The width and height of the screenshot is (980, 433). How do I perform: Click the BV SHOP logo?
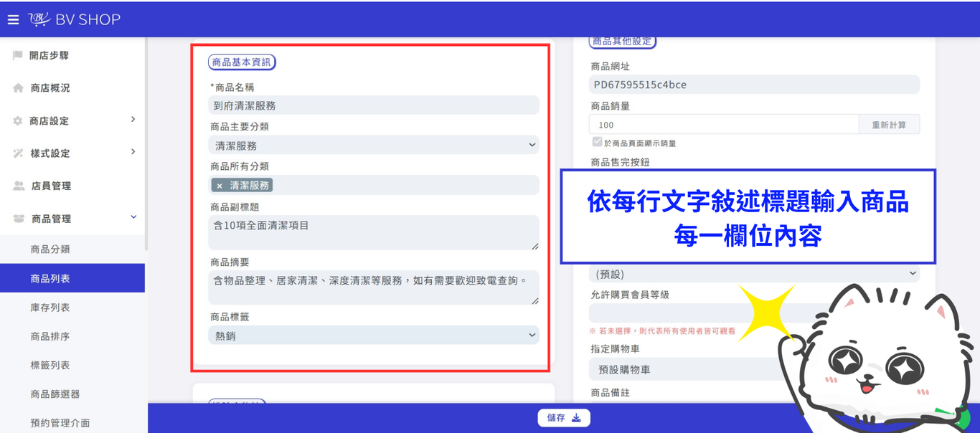[75, 19]
